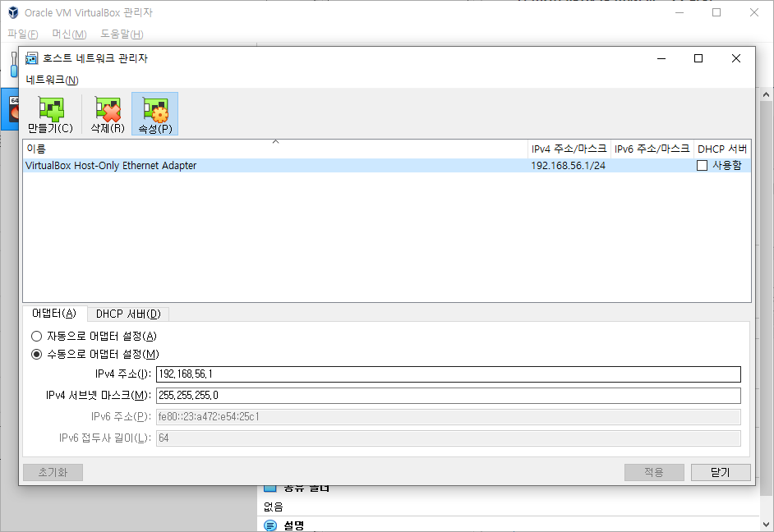Click the 없음 text under shared folders
This screenshot has height=532, width=774.
coord(274,507)
